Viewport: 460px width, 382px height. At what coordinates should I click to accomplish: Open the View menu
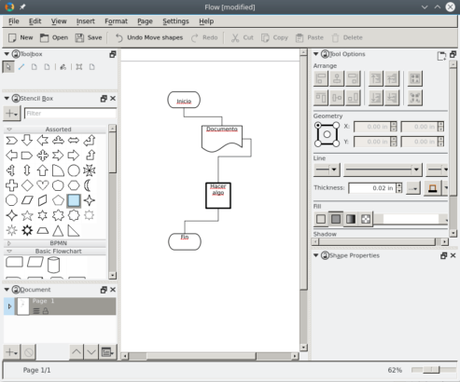59,21
